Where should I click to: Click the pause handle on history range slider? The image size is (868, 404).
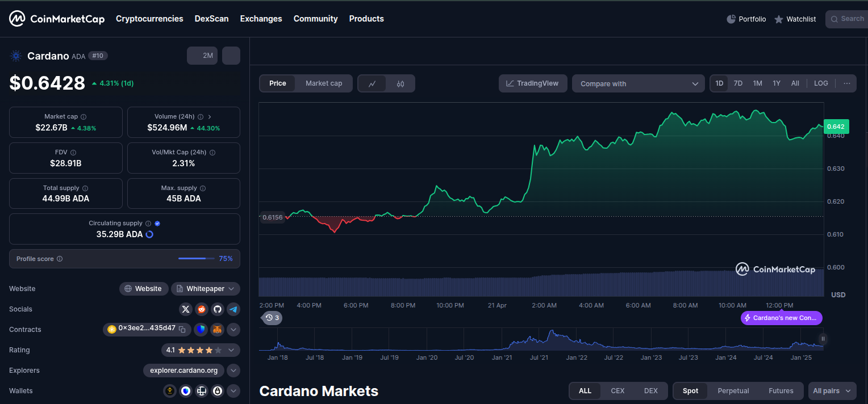(823, 339)
